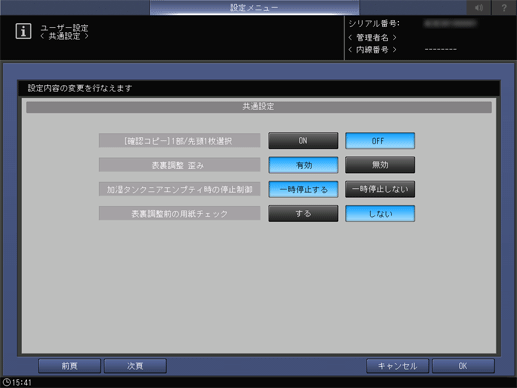This screenshot has height=388, width=517.
Task: Choose 一時停止しない for humidifier tank control
Action: pyautogui.click(x=380, y=189)
